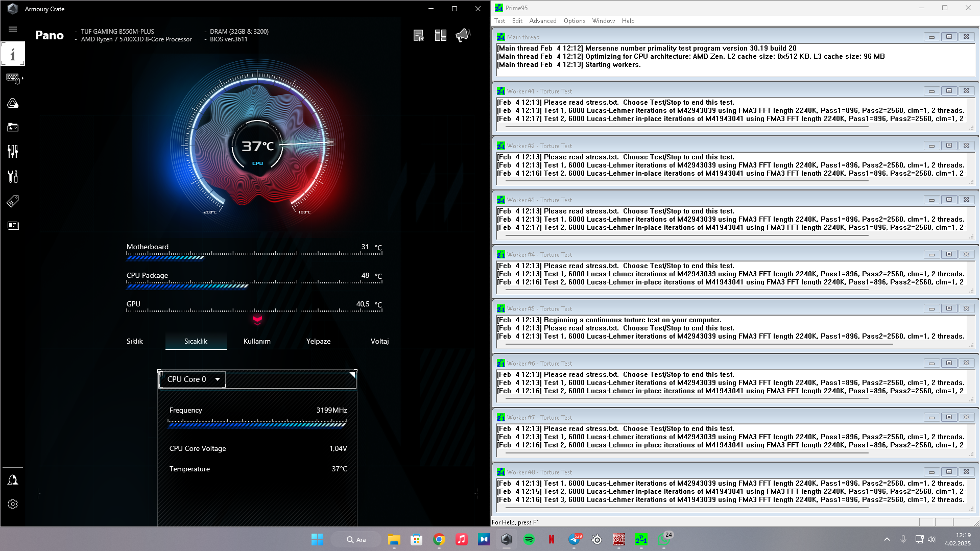Image resolution: width=980 pixels, height=551 pixels.
Task: Click the 'CPU Core Voltage' label
Action: (198, 448)
